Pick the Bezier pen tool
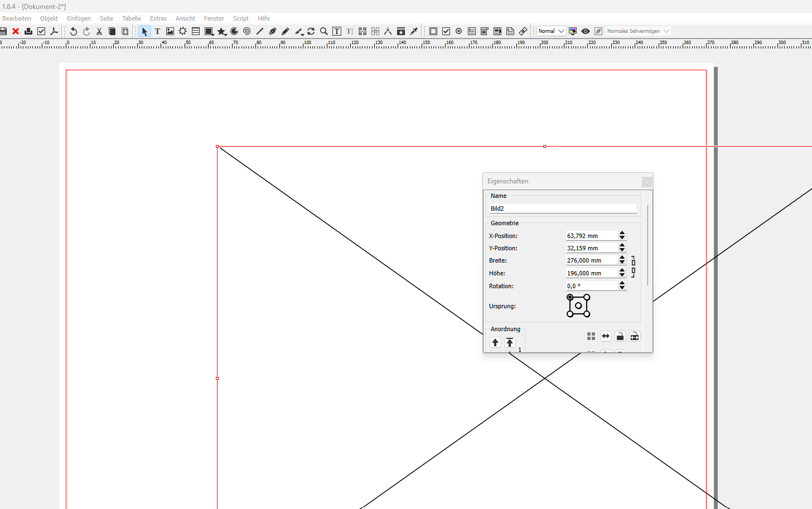The width and height of the screenshot is (812, 509). tap(273, 31)
